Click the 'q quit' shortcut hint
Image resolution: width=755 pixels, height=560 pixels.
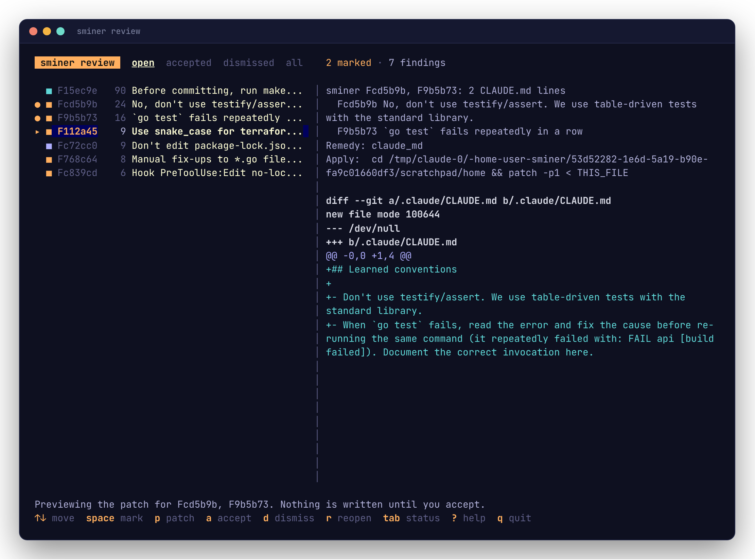click(x=514, y=518)
